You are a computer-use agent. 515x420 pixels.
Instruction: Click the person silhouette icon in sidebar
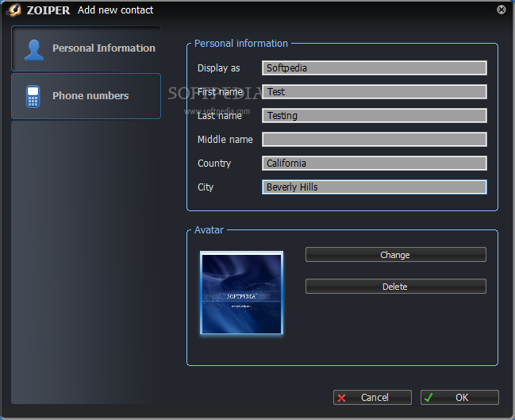click(34, 50)
